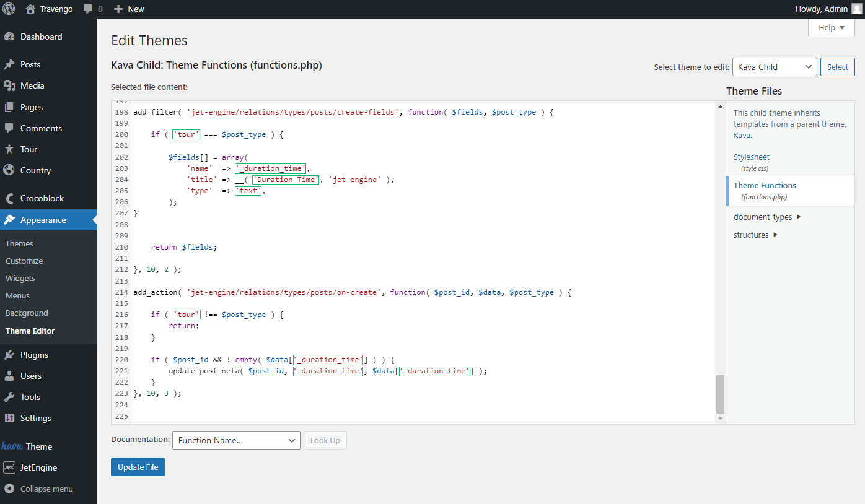
Task: Click the Comments sidebar icon
Action: (9, 128)
